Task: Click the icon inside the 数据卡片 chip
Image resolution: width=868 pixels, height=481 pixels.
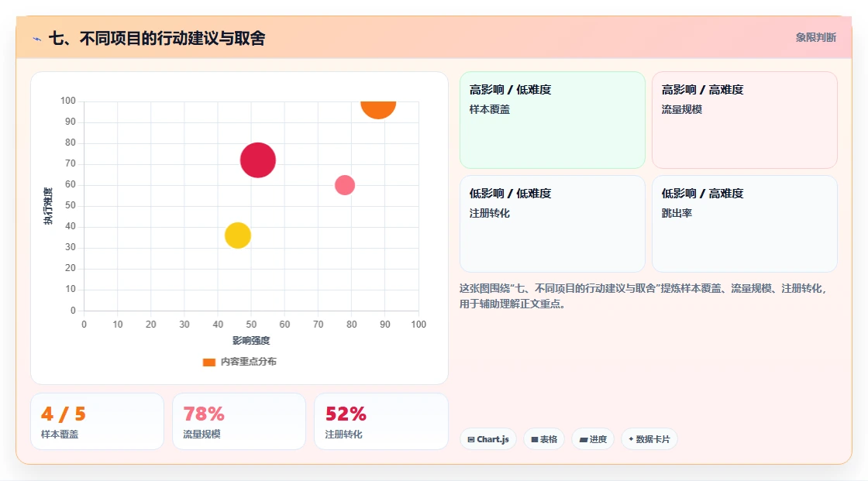Action: pyautogui.click(x=631, y=439)
